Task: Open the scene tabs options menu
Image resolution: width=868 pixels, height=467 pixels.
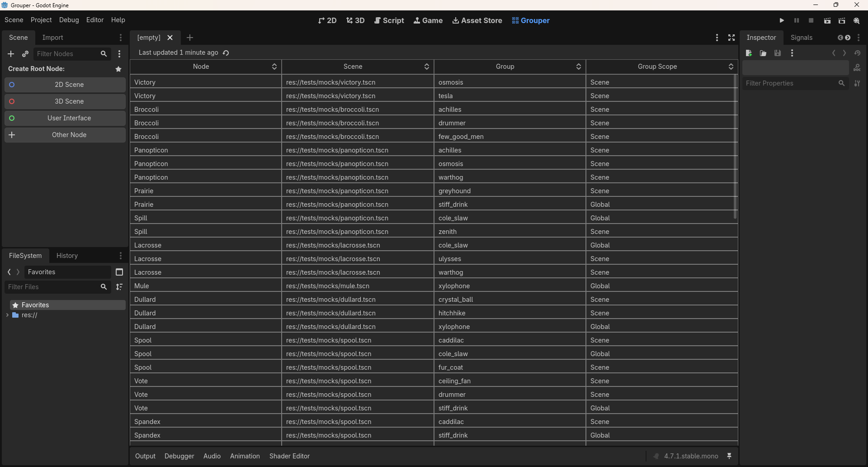Action: 717,38
